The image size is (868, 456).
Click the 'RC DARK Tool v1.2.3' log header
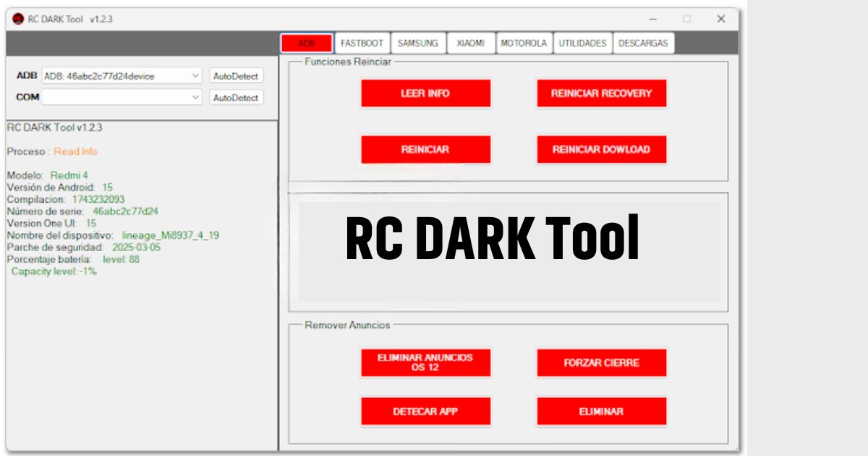54,127
